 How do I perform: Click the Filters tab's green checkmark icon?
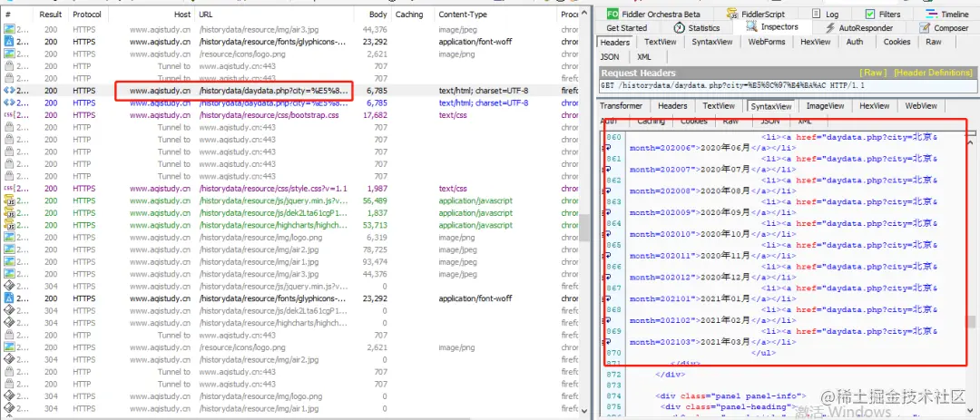pyautogui.click(x=870, y=14)
